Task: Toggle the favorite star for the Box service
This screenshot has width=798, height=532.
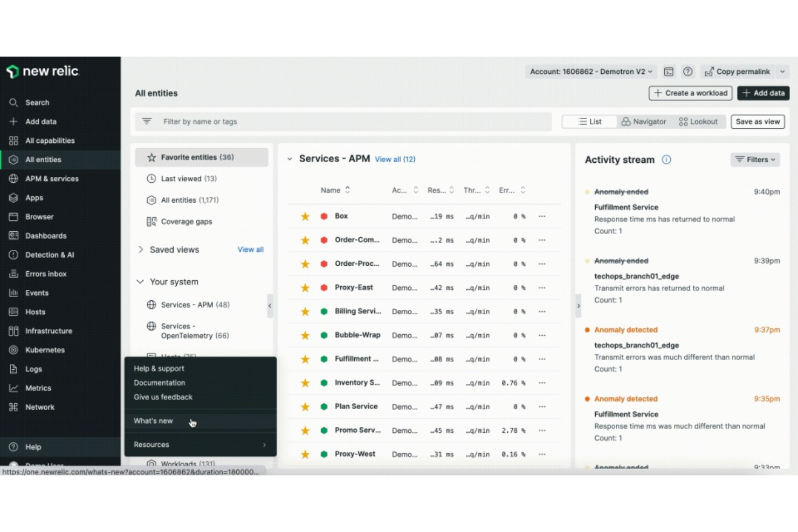Action: coord(305,216)
